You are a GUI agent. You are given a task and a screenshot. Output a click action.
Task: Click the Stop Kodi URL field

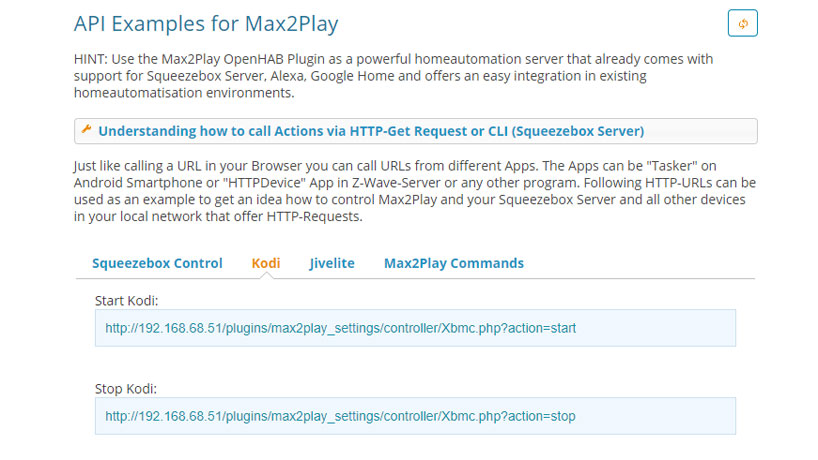tap(415, 416)
